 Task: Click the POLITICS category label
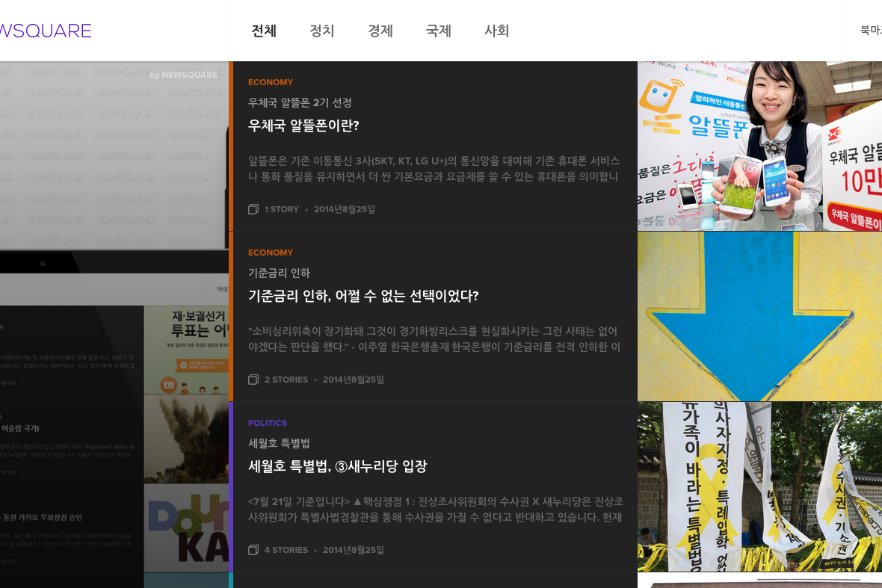[268, 423]
